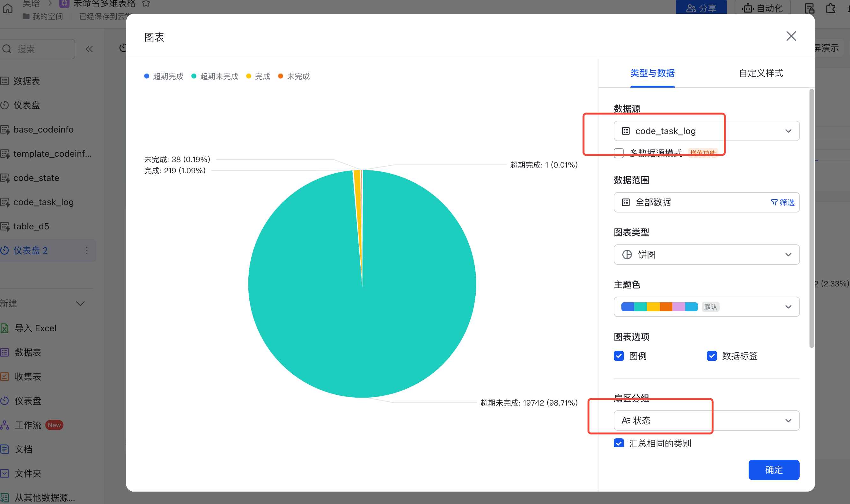This screenshot has height=504, width=850.
Task: Click orange 未完成 legend dot
Action: (280, 76)
